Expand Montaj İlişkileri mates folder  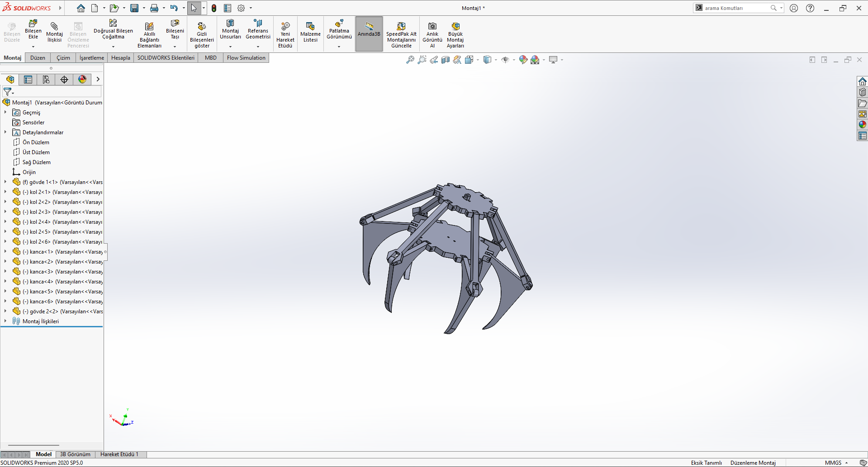(5, 321)
